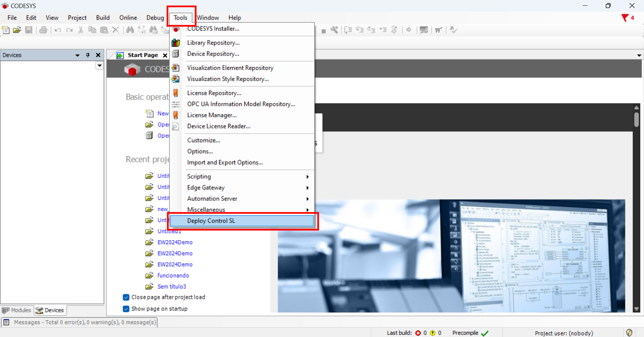Expand the Miscellaneous submenu
This screenshot has width=644, height=337.
click(x=242, y=210)
